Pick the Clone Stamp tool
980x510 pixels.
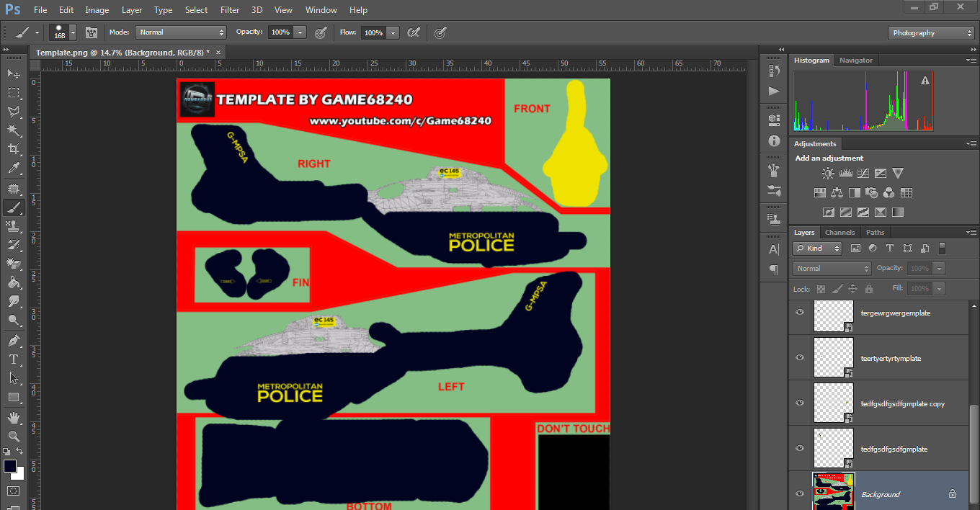point(13,226)
